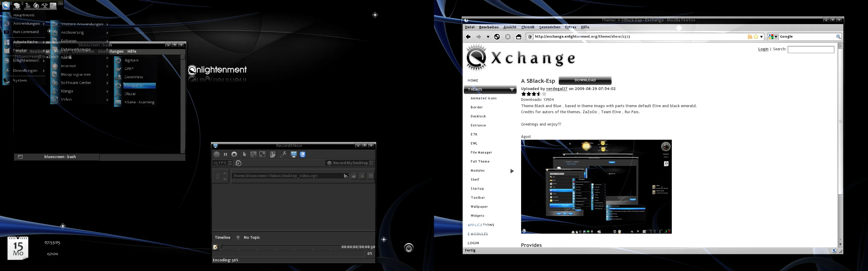The image size is (868, 271).
Task: Collapse the THEMES sidebar section
Action: (x=490, y=89)
